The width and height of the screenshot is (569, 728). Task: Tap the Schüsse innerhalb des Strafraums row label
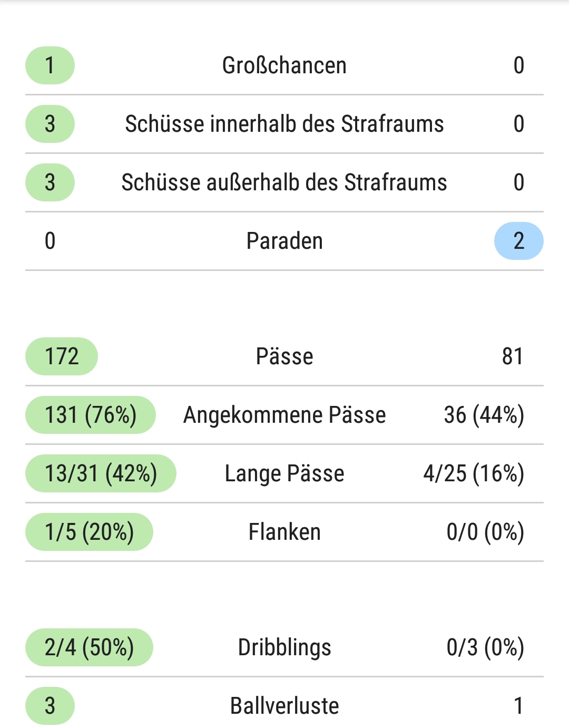[x=284, y=124]
